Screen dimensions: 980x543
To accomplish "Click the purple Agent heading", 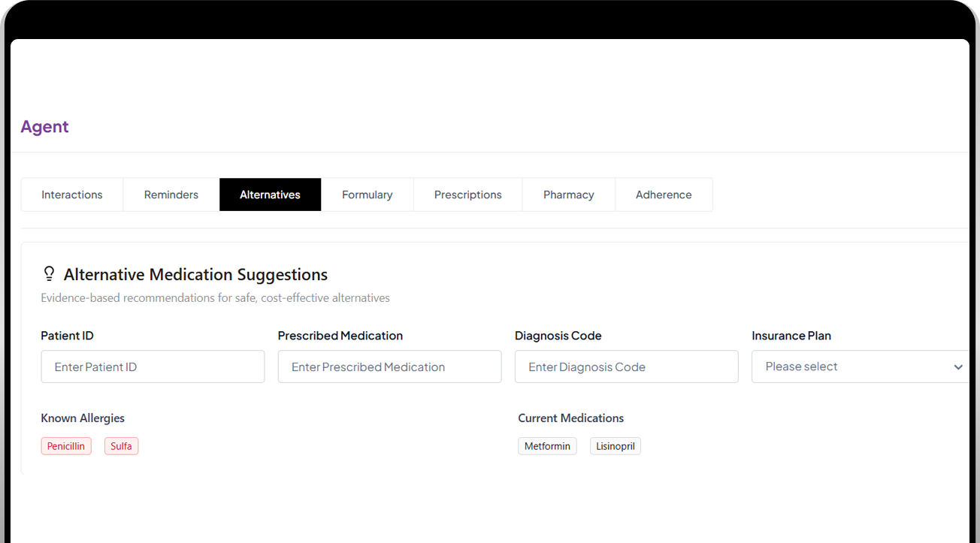I will [44, 127].
